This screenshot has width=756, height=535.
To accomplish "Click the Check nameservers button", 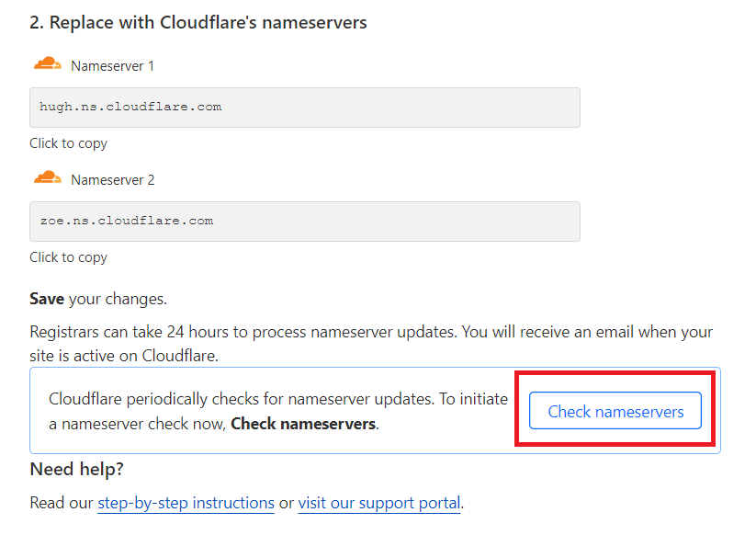I will tap(615, 411).
